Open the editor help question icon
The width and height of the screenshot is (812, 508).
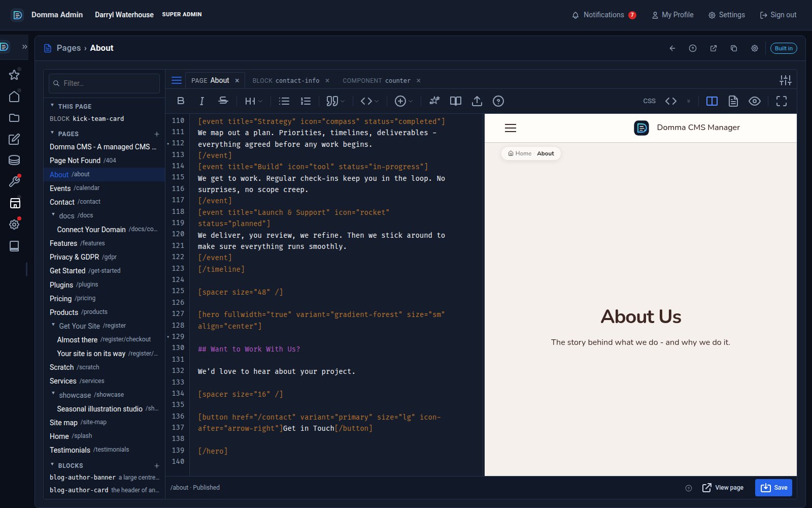pyautogui.click(x=498, y=101)
